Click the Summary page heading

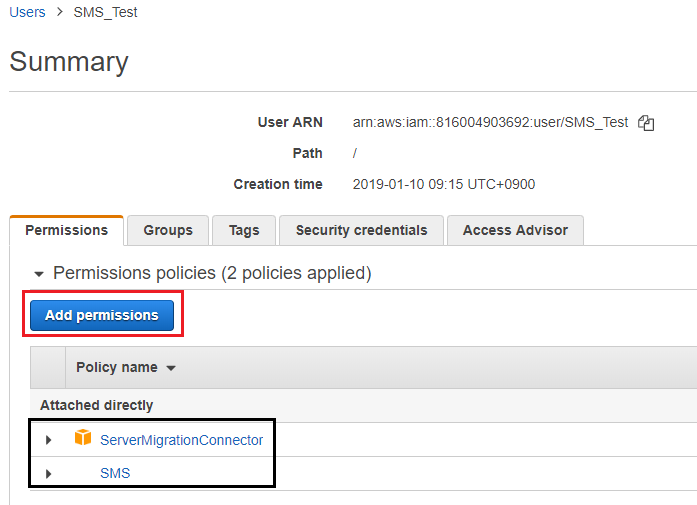[x=69, y=61]
